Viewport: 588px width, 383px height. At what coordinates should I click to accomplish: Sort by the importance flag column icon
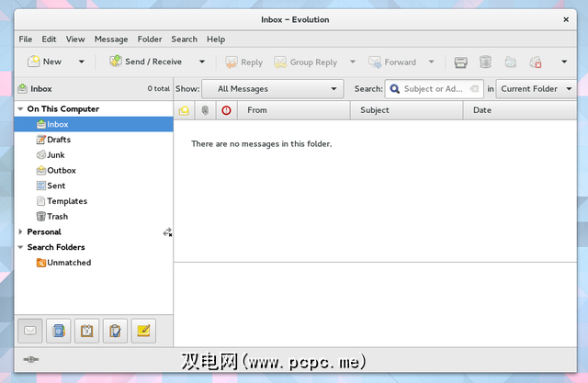226,110
